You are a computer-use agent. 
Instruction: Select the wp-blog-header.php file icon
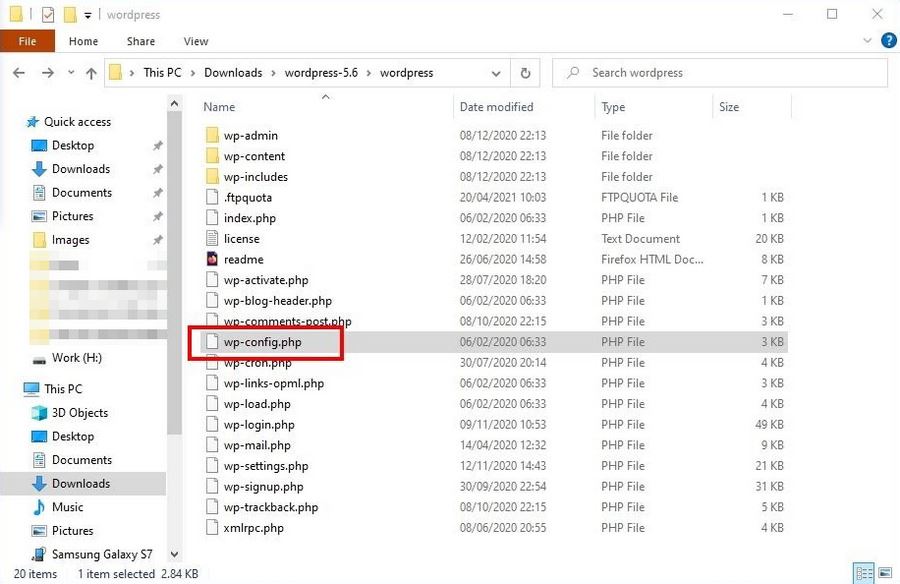[x=212, y=300]
